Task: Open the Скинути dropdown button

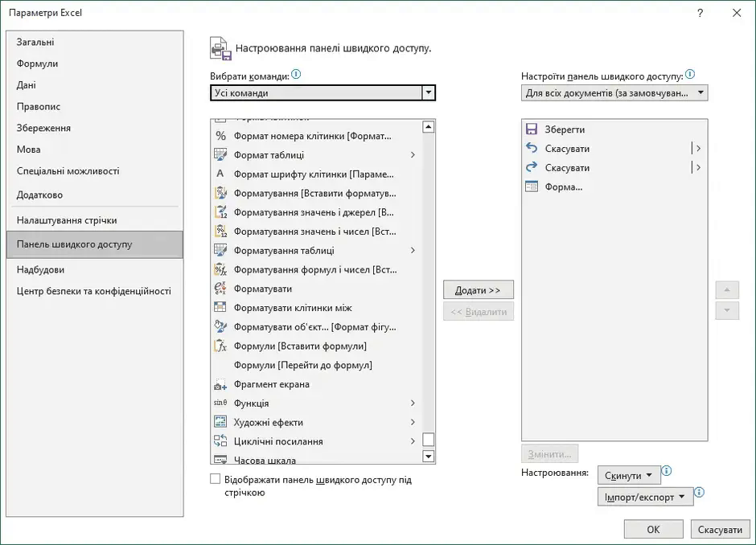Action: click(x=628, y=475)
